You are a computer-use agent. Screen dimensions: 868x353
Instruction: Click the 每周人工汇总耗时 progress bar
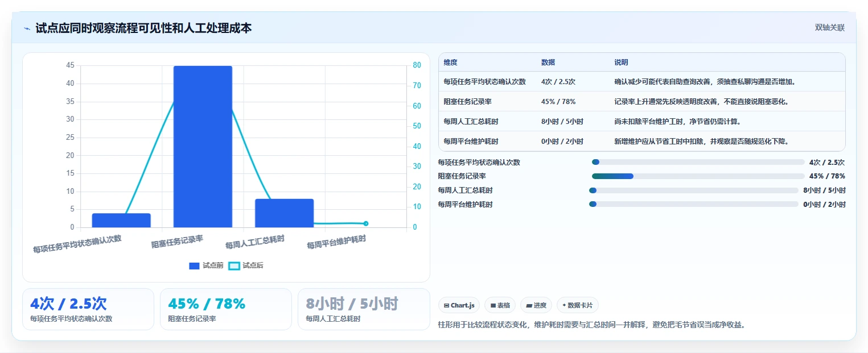click(x=694, y=190)
